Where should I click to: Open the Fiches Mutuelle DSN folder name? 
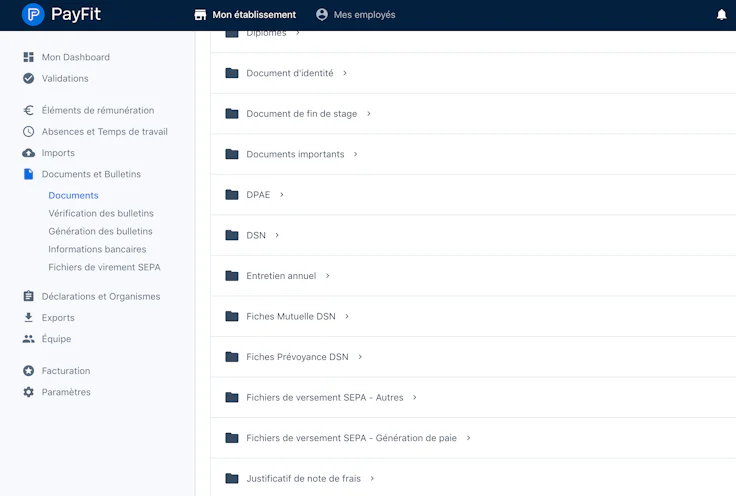291,316
